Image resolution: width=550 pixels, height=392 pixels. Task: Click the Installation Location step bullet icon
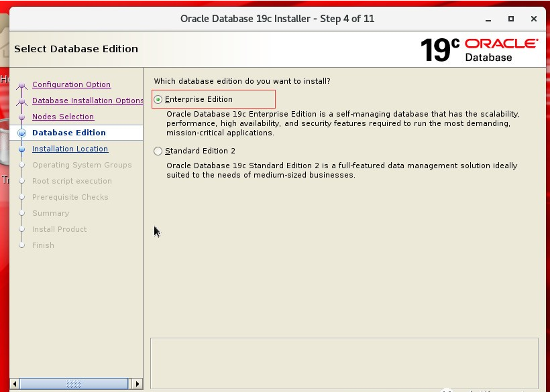(21, 149)
